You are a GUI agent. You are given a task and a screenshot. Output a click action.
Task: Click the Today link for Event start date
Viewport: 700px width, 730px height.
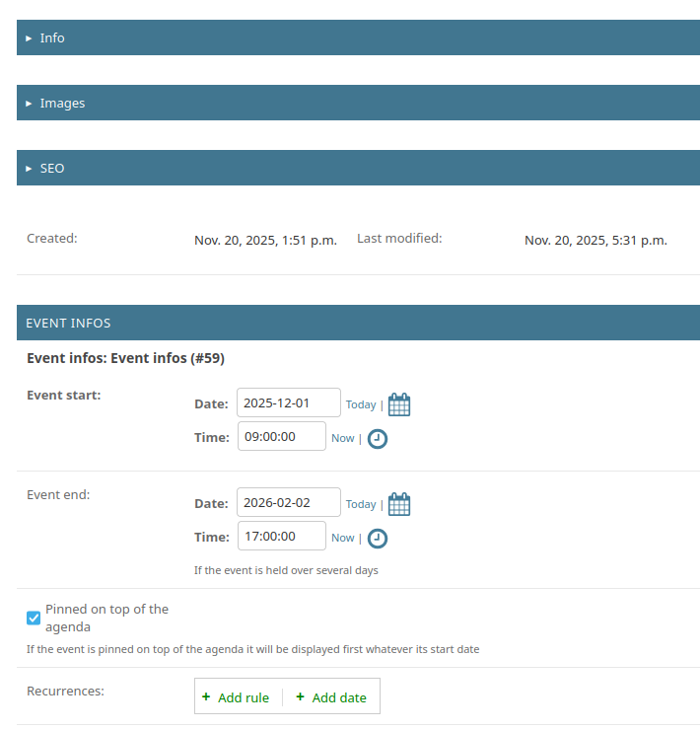point(361,404)
